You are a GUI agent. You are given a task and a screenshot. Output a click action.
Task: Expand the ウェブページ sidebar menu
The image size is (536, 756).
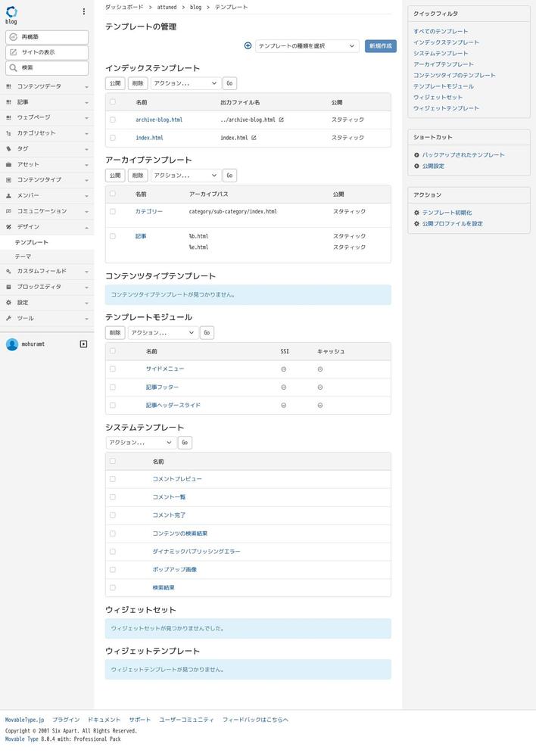point(47,117)
